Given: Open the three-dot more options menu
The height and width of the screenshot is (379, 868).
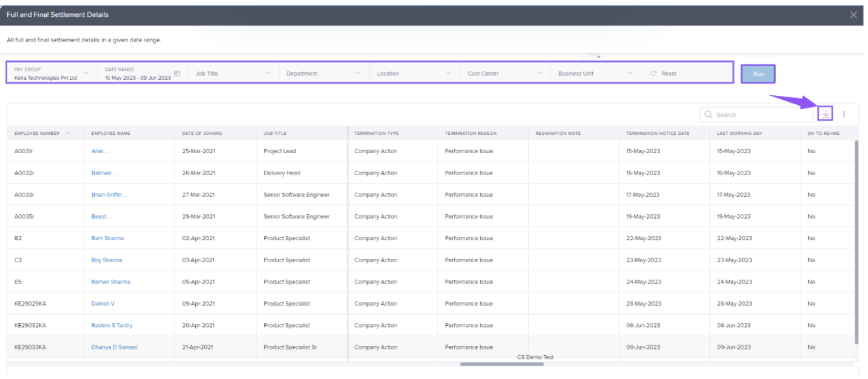Looking at the screenshot, I should [844, 114].
